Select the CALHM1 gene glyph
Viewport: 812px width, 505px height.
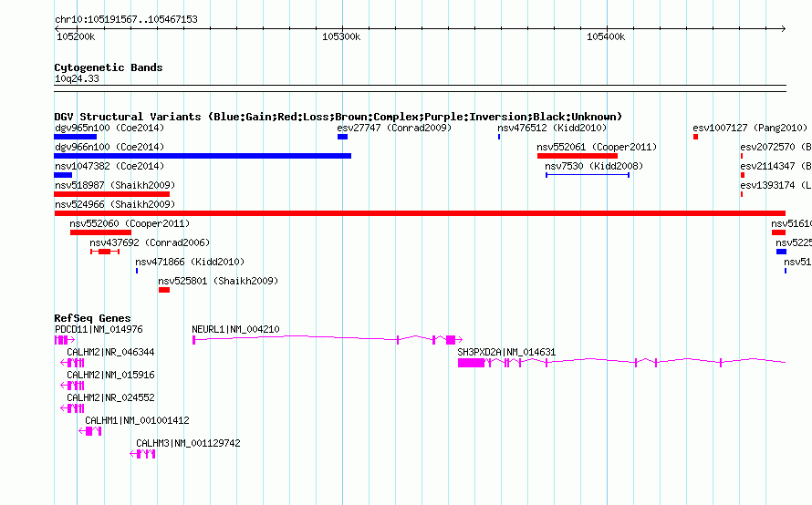[x=90, y=431]
